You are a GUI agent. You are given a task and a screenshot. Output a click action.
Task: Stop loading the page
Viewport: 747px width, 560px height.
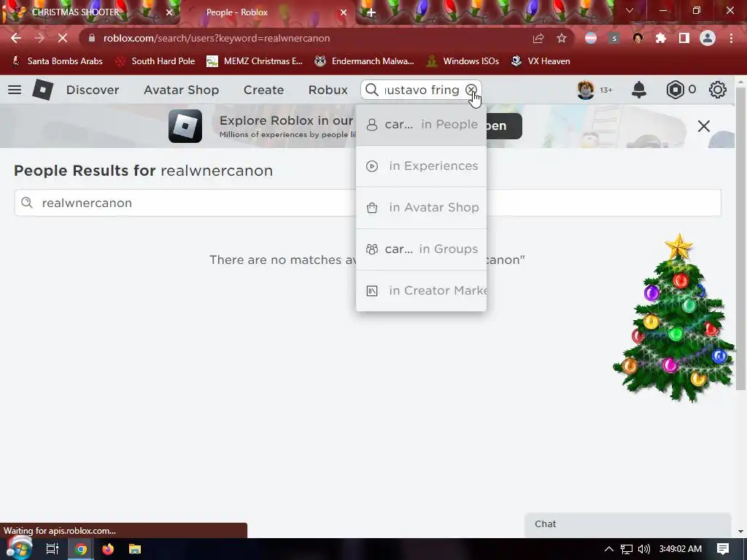63,38
